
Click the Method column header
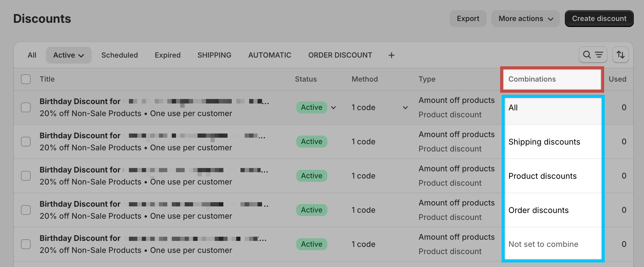[365, 79]
